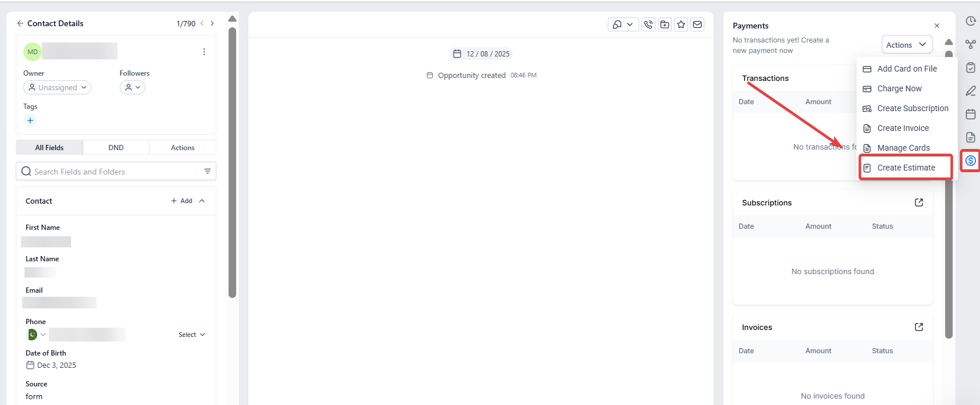Screen dimensions: 980x405
Task: Click the MD contact avatar
Action: point(33,52)
